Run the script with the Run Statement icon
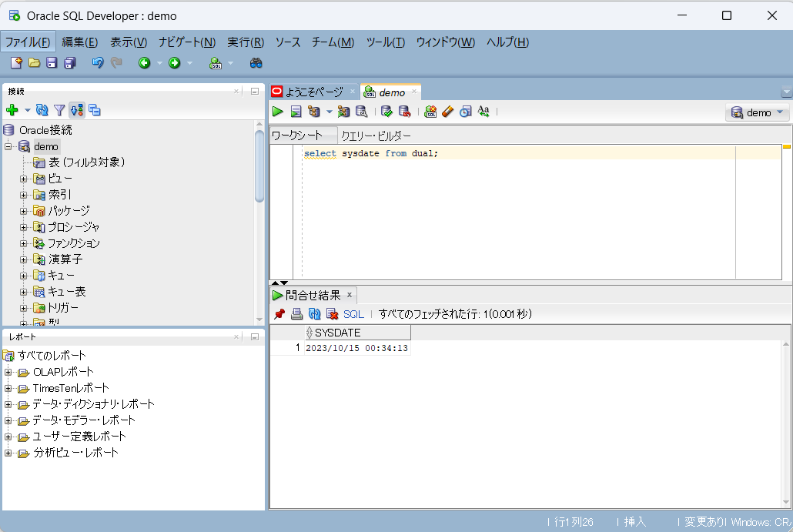 coord(278,112)
